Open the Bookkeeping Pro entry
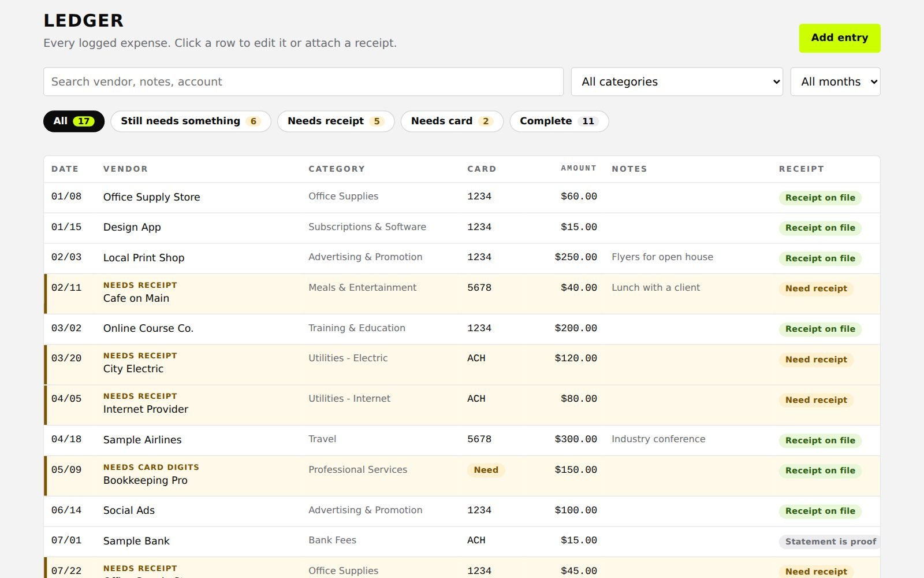 [462, 476]
